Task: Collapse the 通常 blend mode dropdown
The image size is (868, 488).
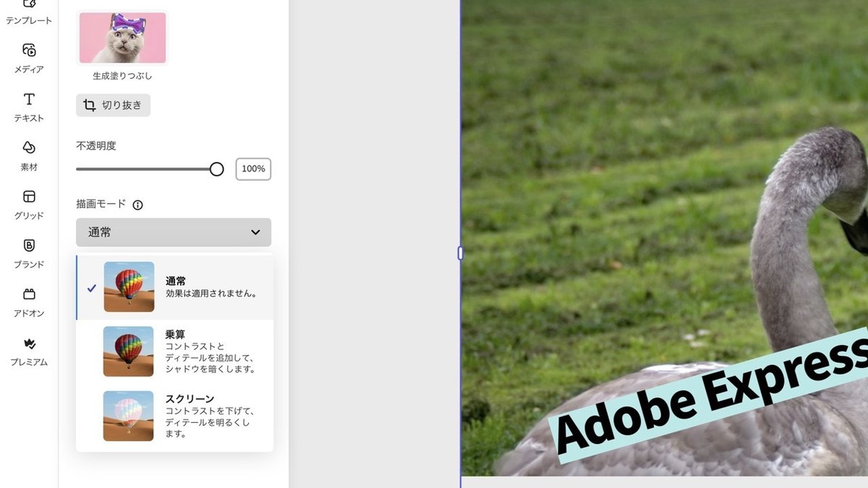Action: (x=174, y=232)
